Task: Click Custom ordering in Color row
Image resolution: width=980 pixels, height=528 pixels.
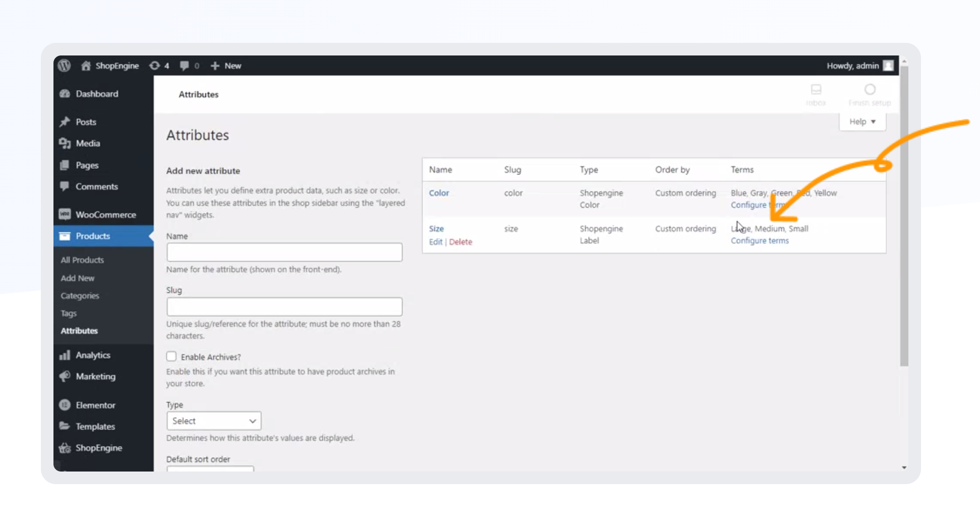Action: [x=685, y=193]
